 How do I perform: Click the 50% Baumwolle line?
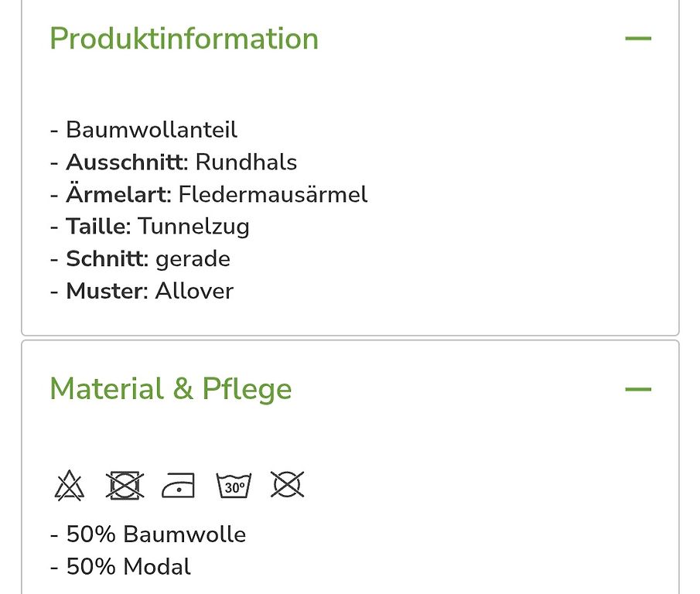click(148, 534)
